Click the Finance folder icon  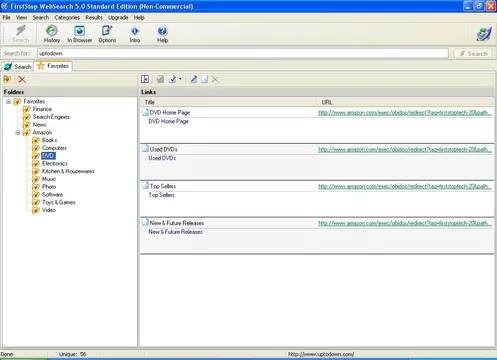27,109
